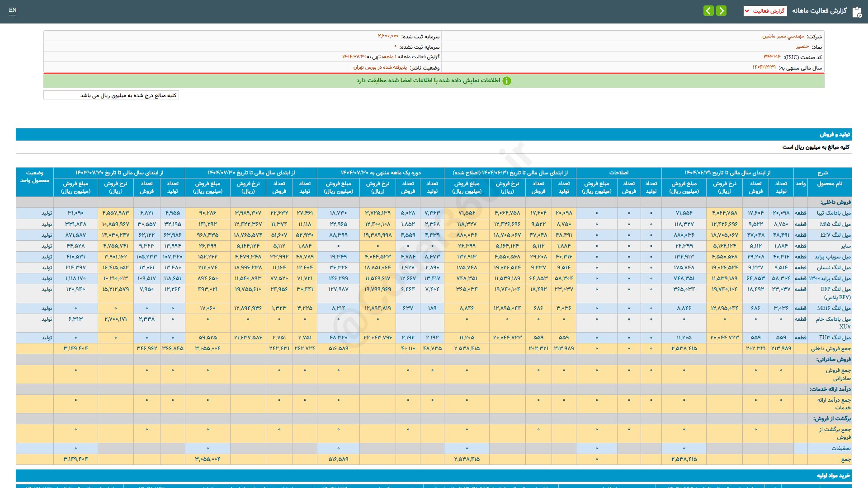The width and height of the screenshot is (868, 488).
Task: Click the green right arrow navigation button
Action: pyautogui.click(x=722, y=10)
